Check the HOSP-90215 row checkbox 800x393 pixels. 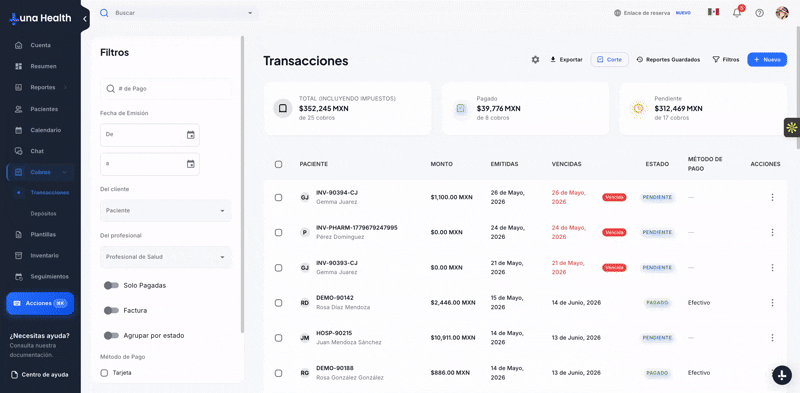point(278,337)
